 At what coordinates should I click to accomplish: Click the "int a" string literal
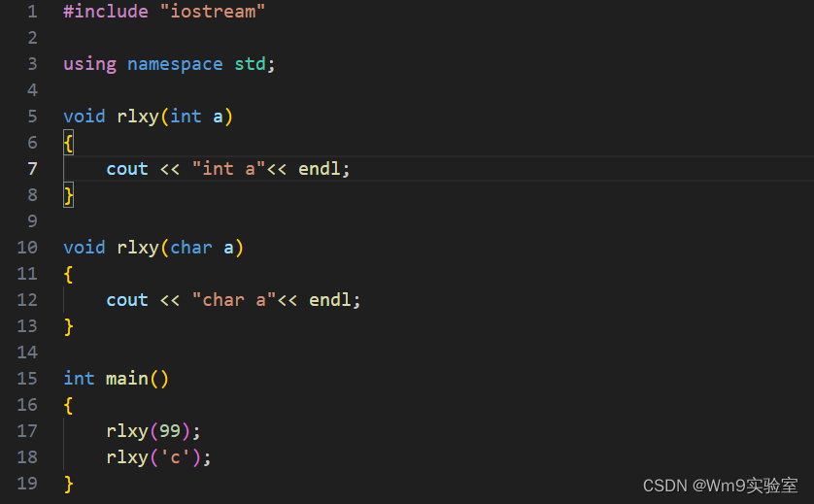coord(228,169)
